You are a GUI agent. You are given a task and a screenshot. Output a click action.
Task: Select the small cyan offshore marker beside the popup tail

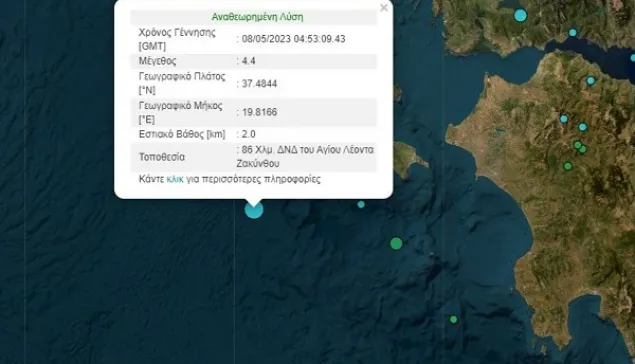coord(361,204)
